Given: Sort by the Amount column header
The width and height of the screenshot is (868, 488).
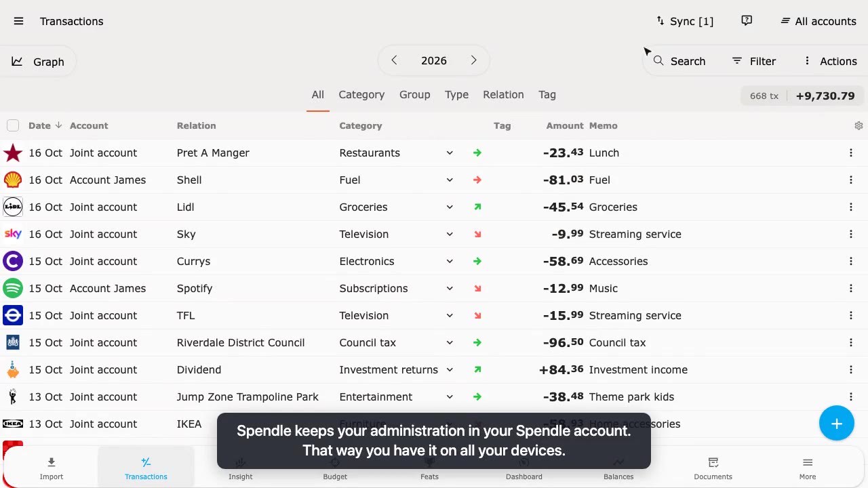Looking at the screenshot, I should point(564,125).
